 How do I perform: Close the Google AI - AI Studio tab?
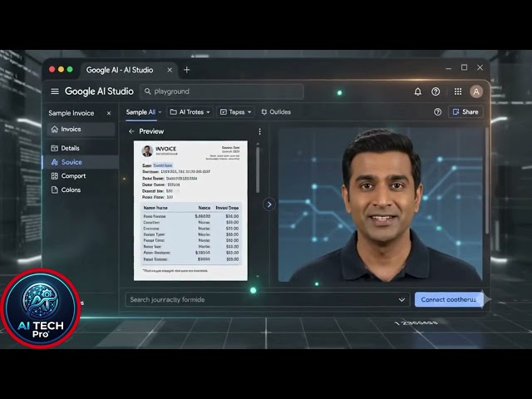[170, 70]
